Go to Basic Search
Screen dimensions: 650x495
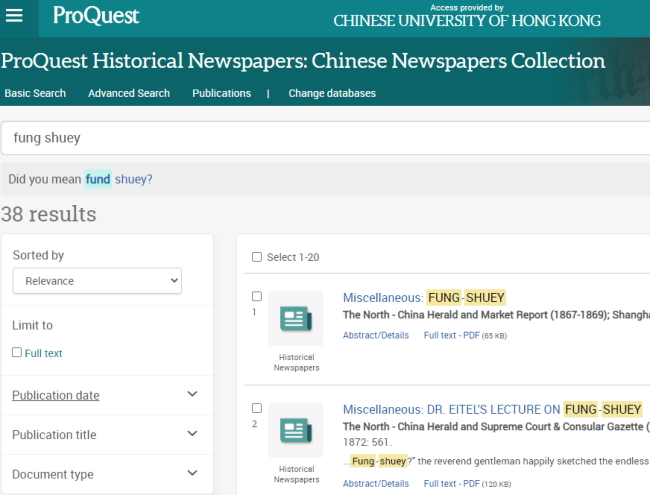pos(35,93)
